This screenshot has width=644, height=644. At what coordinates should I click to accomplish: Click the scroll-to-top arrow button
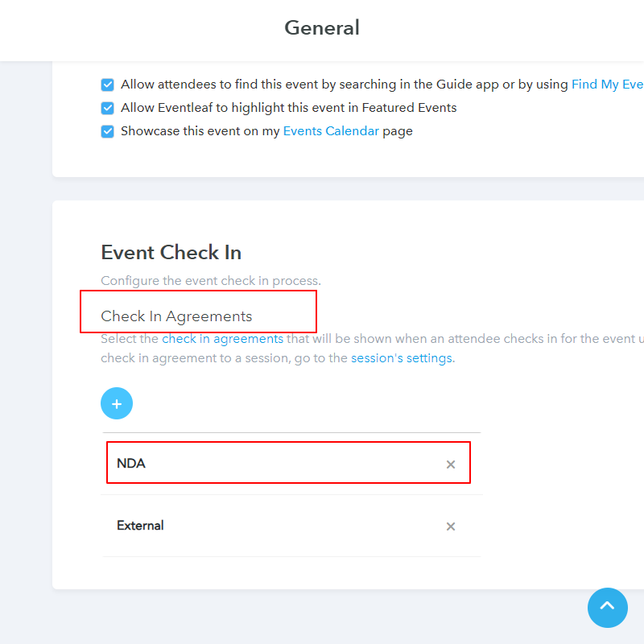607,607
